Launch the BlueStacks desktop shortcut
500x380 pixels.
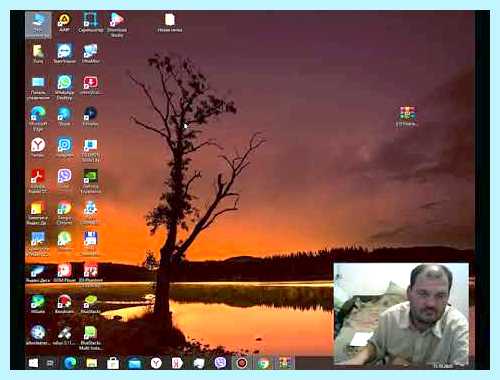pyautogui.click(x=90, y=304)
